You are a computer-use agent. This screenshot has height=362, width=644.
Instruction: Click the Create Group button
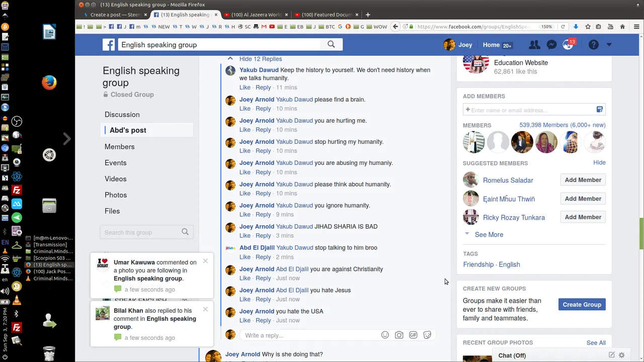[582, 304]
